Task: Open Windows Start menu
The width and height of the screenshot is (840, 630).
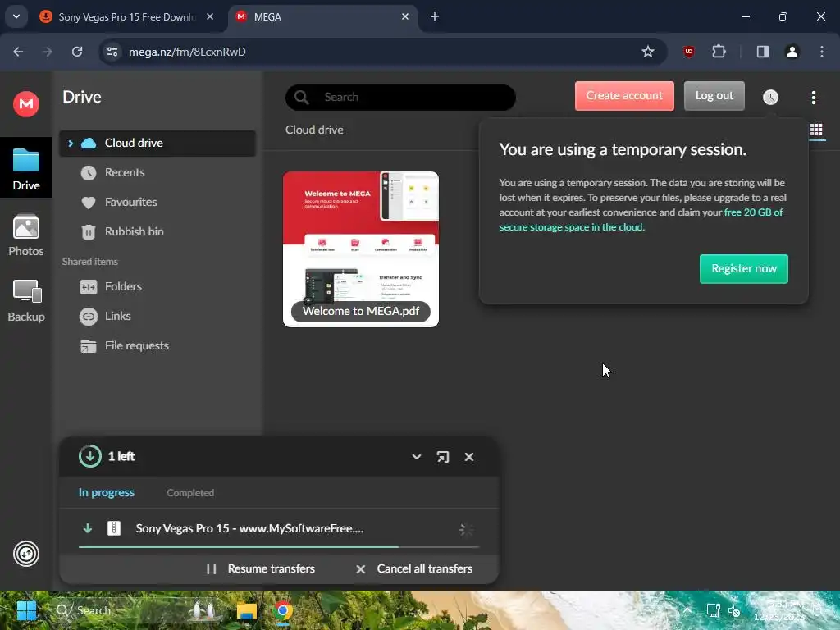Action: click(26, 610)
